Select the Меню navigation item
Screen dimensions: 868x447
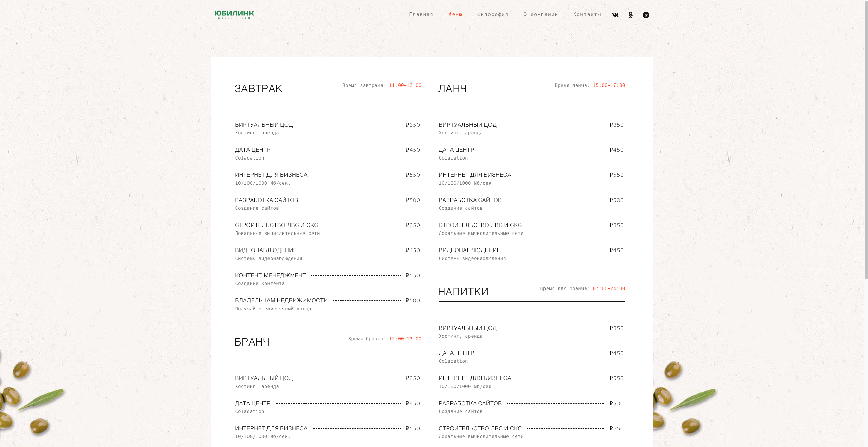pos(455,14)
